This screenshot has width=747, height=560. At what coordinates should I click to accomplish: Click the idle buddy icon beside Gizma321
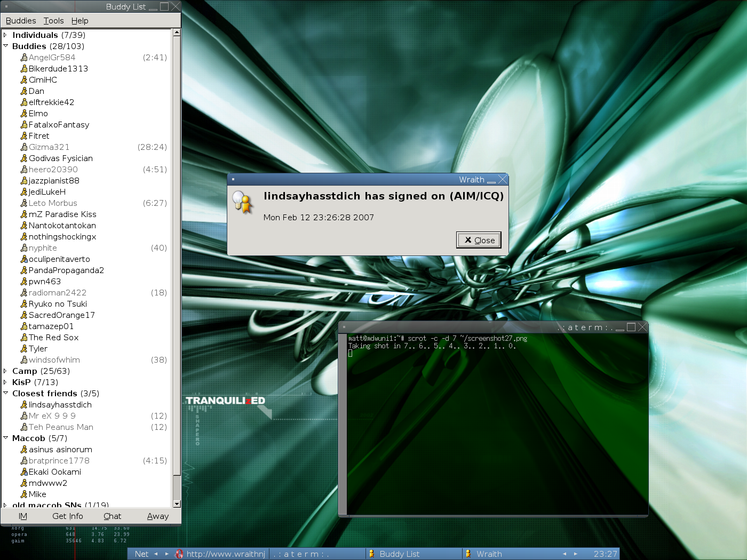click(23, 147)
